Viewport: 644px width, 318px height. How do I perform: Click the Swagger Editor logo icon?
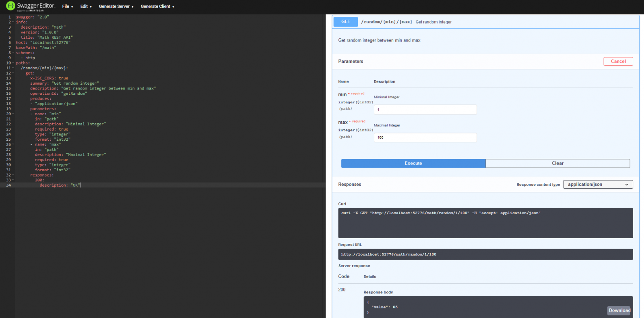tap(10, 6)
